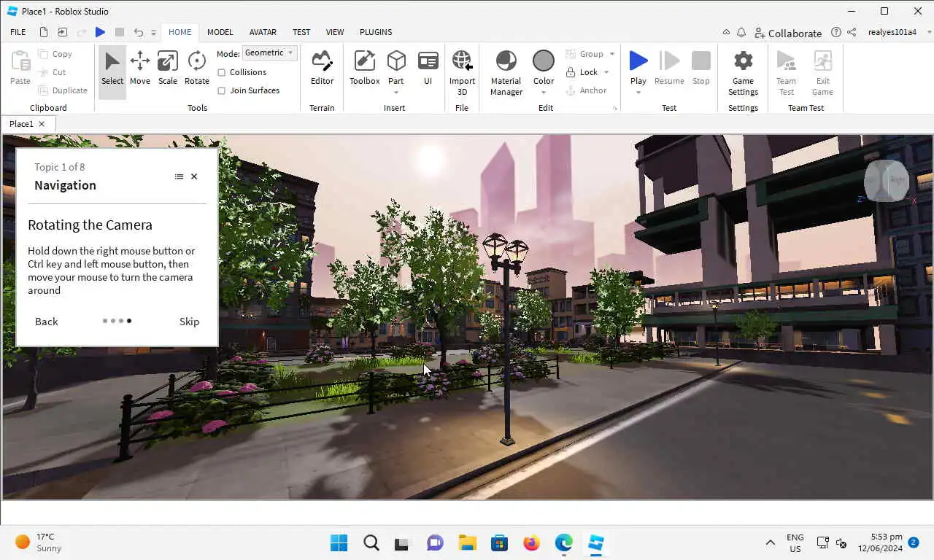Enable the Collisions checkbox
Viewport: 934px width, 560px height.
click(222, 72)
